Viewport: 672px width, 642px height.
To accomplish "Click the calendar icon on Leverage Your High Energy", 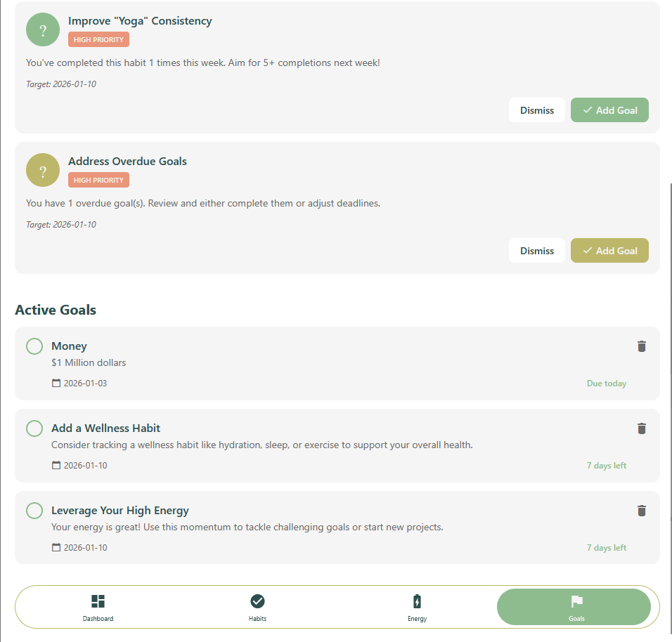I will [56, 548].
